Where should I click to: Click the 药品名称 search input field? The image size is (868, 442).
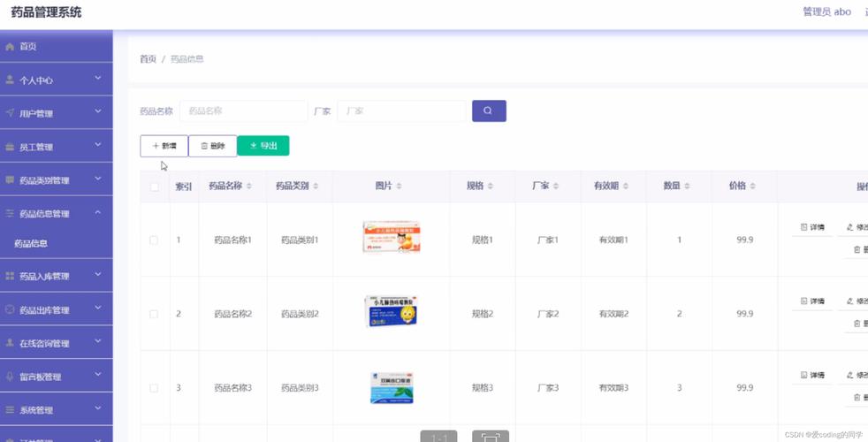[x=243, y=111]
